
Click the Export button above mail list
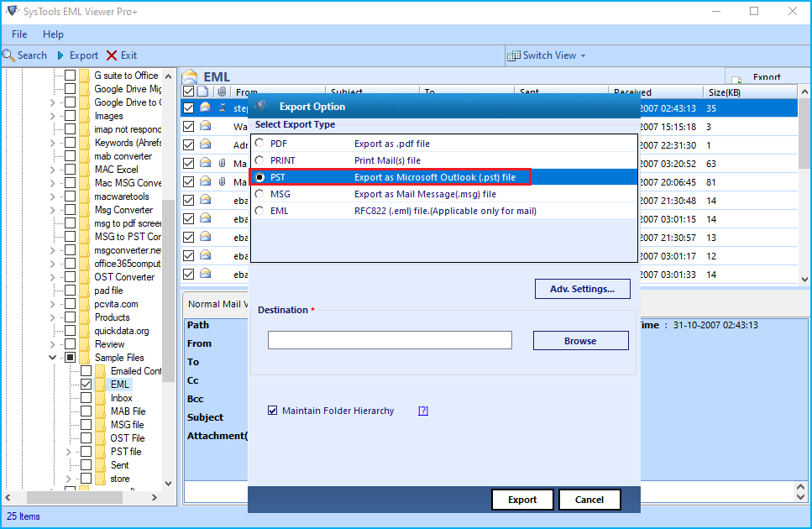[767, 76]
